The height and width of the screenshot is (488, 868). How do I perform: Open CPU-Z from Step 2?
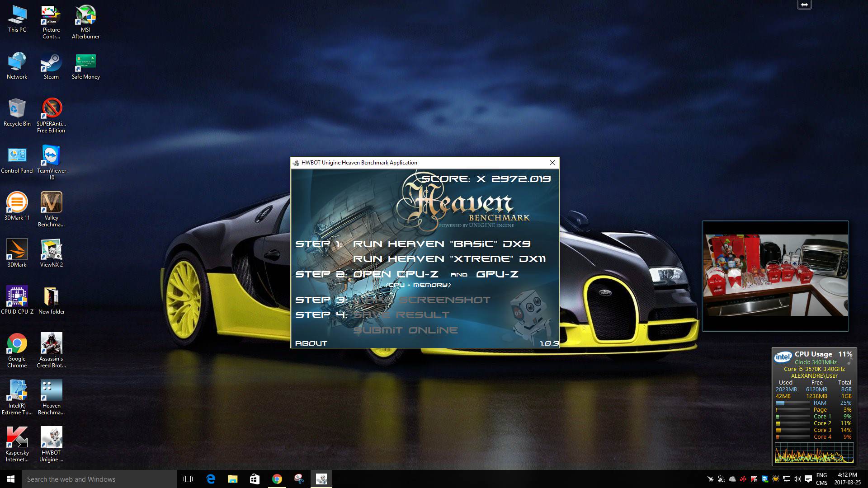coord(396,274)
